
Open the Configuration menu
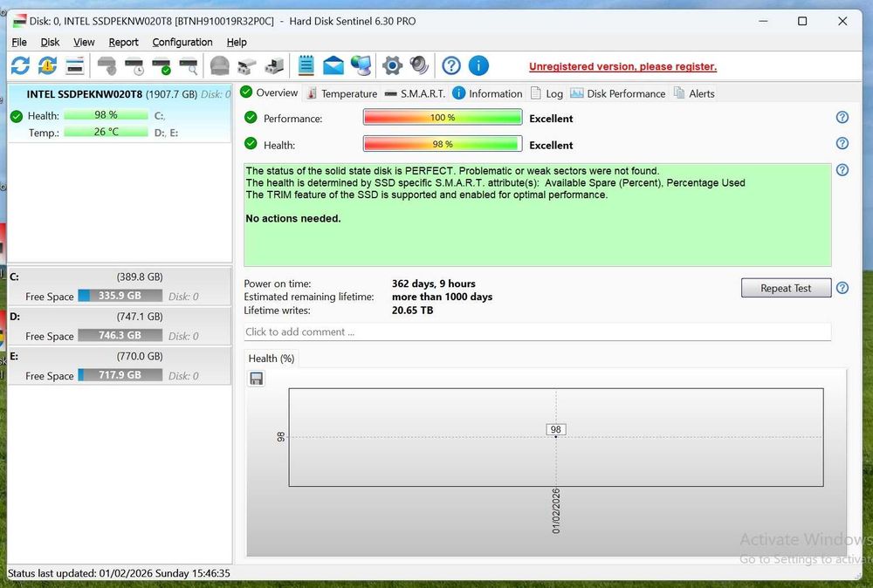pos(182,42)
